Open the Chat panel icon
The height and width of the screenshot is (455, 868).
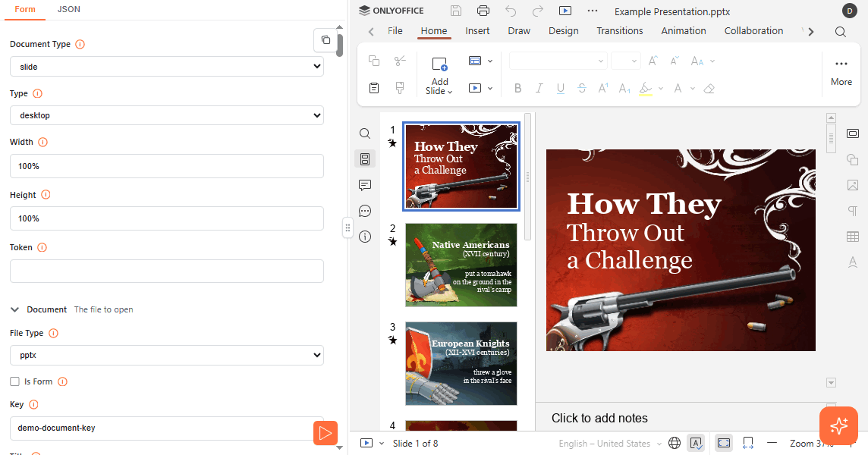pos(365,211)
